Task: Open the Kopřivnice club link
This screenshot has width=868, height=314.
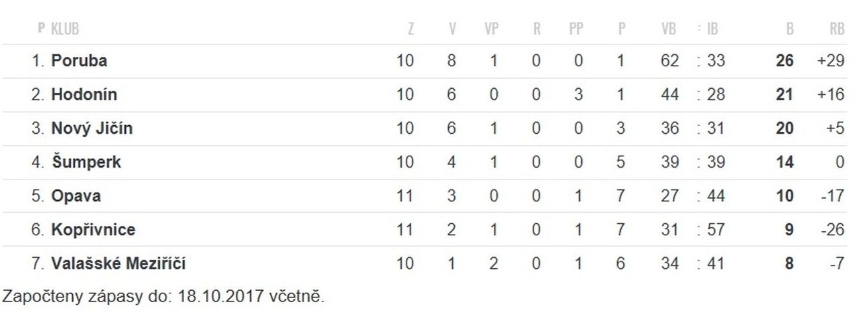Action: (x=93, y=230)
